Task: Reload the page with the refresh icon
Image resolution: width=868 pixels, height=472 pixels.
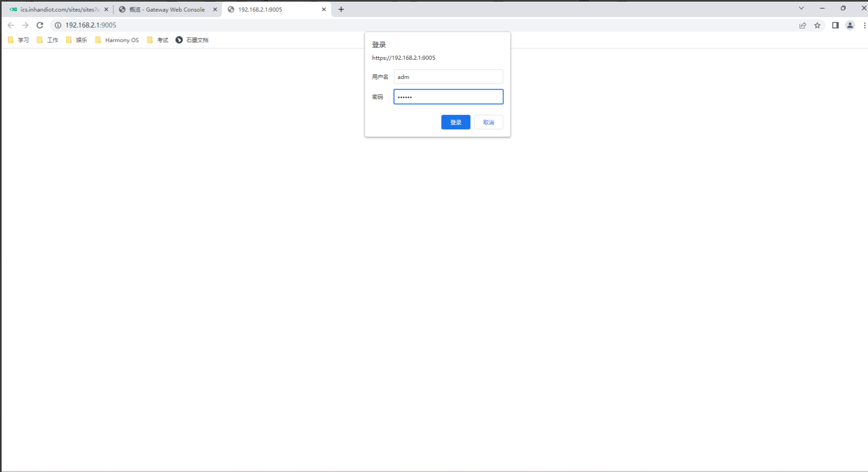Action: click(x=40, y=25)
